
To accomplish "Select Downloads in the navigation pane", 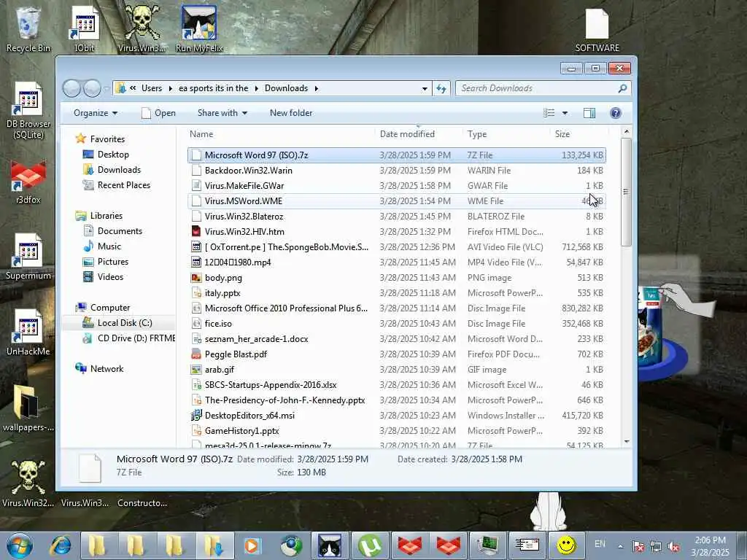I will click(x=119, y=169).
